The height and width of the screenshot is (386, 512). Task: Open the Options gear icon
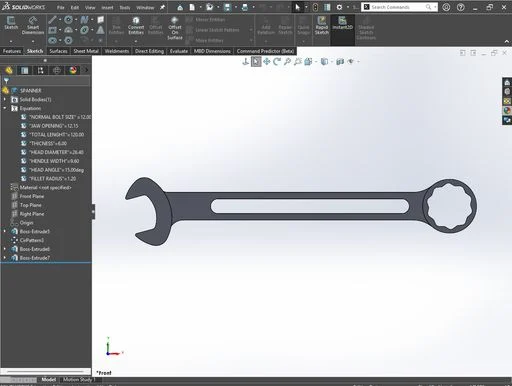pos(339,7)
